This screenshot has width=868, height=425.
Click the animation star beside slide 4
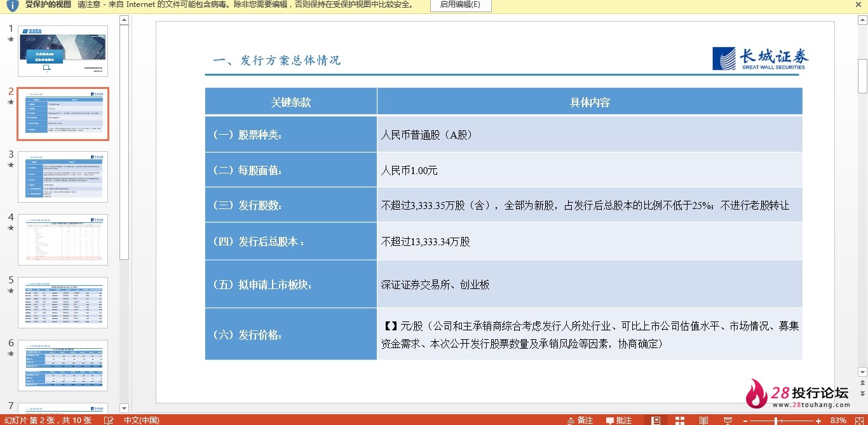click(x=10, y=228)
